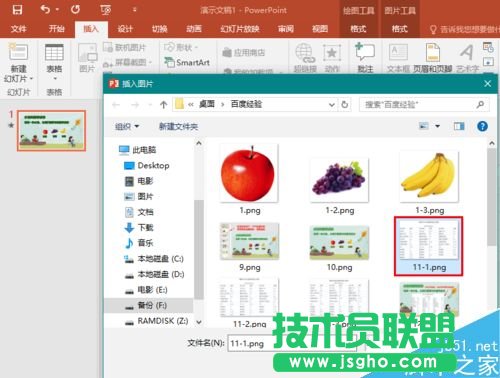
Task: Select 本地磁盘 (D:) drive
Action: tap(154, 274)
